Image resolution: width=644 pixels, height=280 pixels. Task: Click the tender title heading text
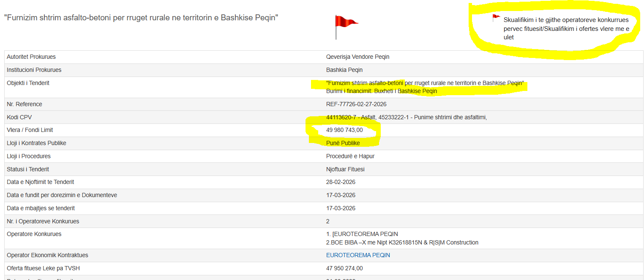(x=141, y=18)
